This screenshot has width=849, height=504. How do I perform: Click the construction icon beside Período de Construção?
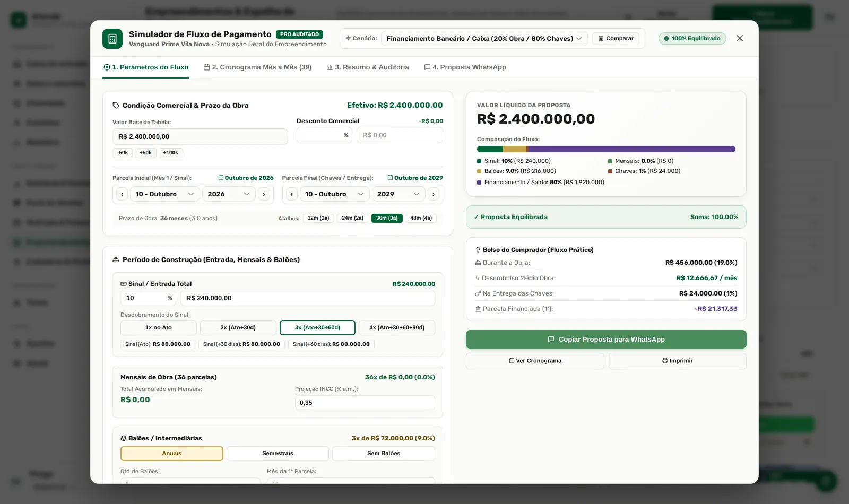tap(116, 260)
